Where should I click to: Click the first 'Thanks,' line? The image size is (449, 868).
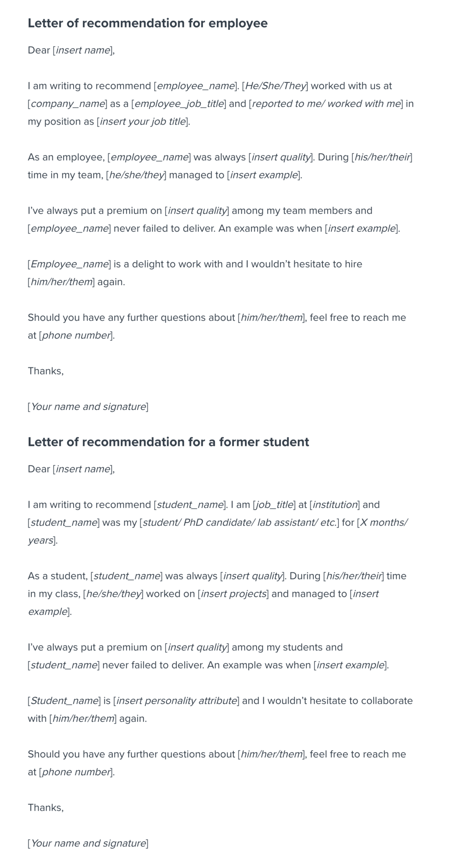46,371
